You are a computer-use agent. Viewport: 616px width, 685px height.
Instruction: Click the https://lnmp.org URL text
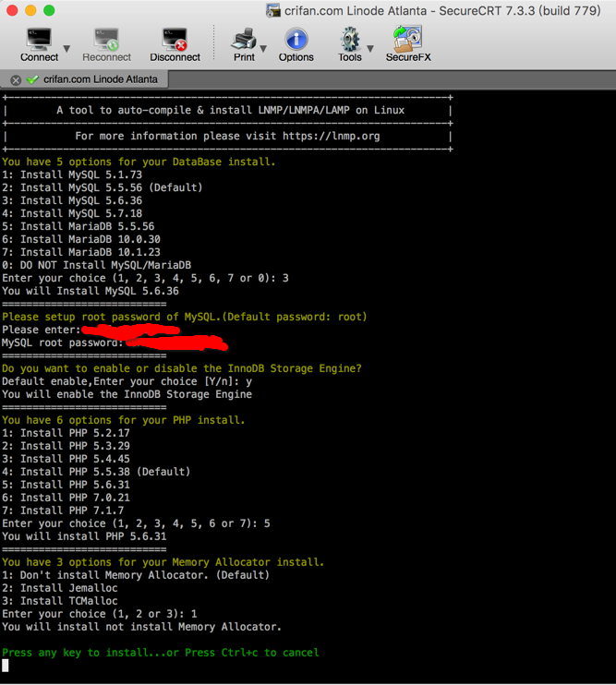[x=332, y=137]
